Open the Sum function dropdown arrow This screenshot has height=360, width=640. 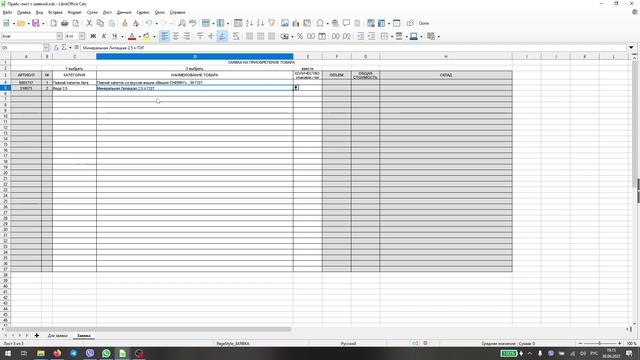pyautogui.click(x=70, y=48)
